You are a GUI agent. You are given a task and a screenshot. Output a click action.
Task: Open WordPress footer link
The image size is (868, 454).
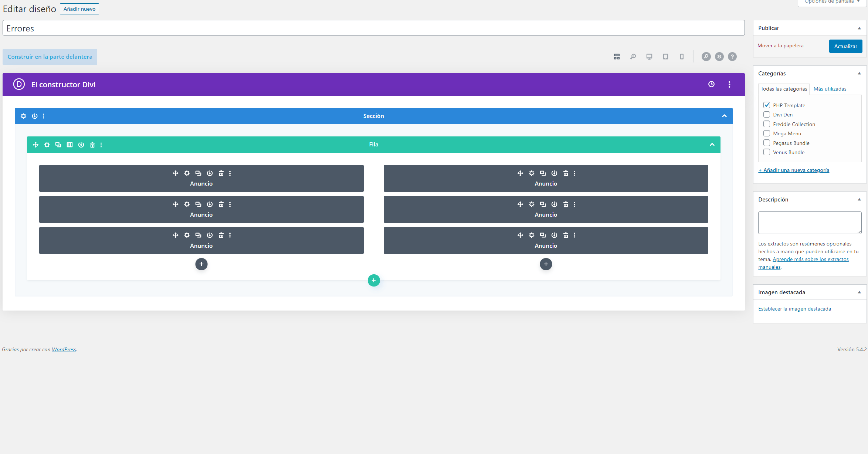pyautogui.click(x=64, y=349)
